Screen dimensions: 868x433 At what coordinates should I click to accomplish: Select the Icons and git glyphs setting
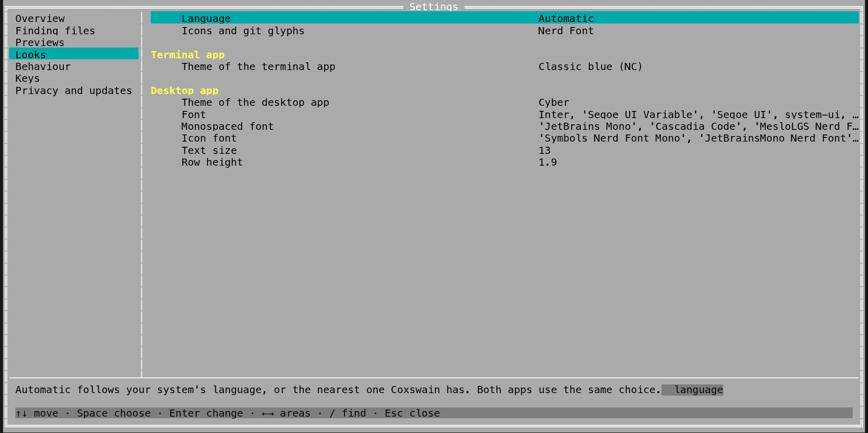point(243,31)
